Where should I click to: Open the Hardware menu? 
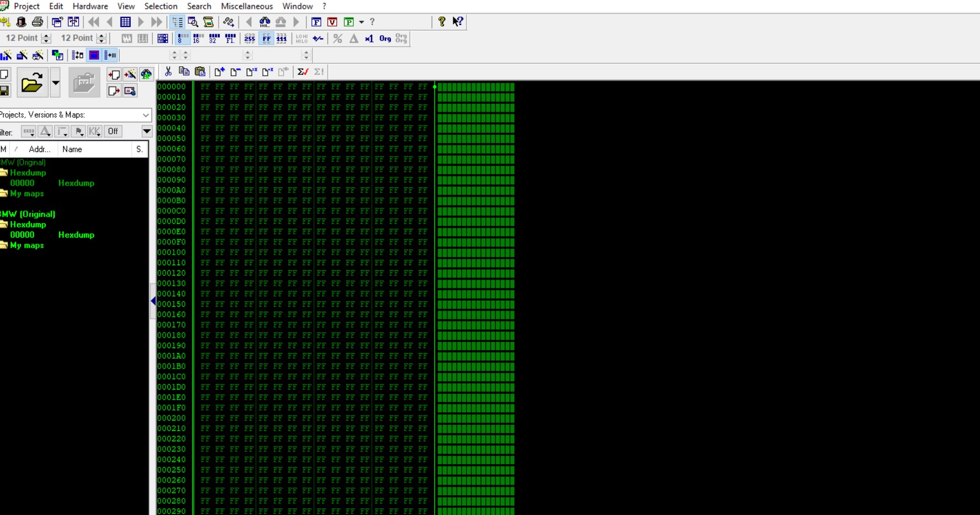90,6
